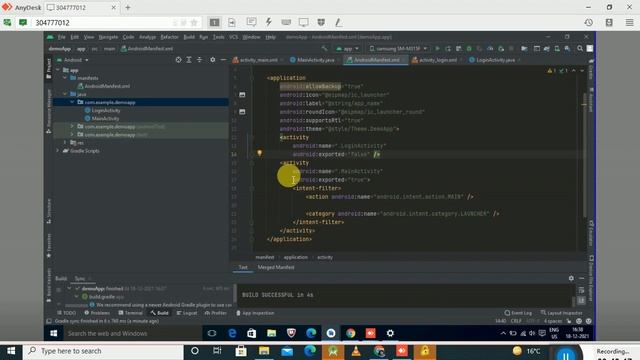Image resolution: width=640 pixels, height=360 pixels.
Task: Open the samsung device selector dropdown
Action: (398, 49)
